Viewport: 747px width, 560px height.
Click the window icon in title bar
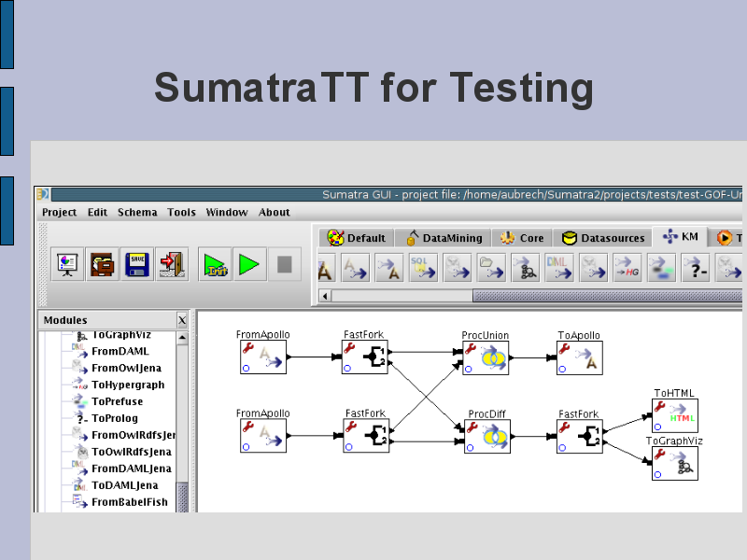[42, 194]
